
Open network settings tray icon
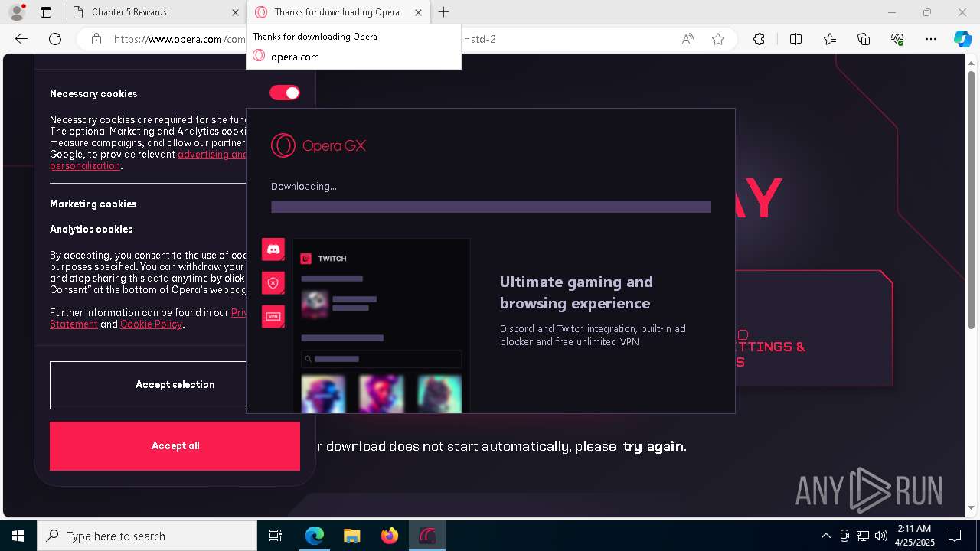click(863, 536)
